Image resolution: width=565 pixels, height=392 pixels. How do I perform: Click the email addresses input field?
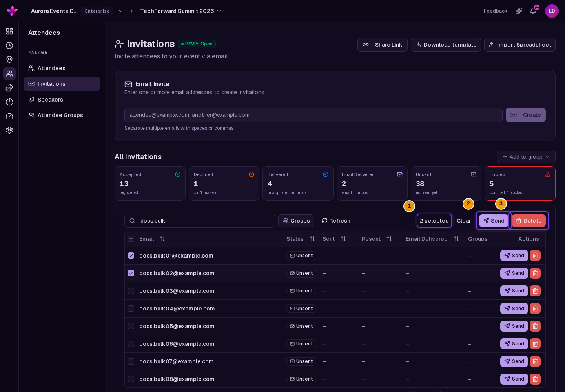pyautogui.click(x=313, y=115)
